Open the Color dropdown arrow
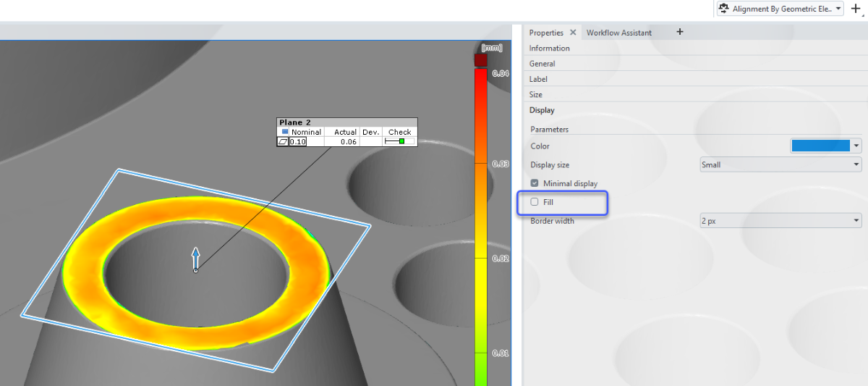 (x=857, y=146)
